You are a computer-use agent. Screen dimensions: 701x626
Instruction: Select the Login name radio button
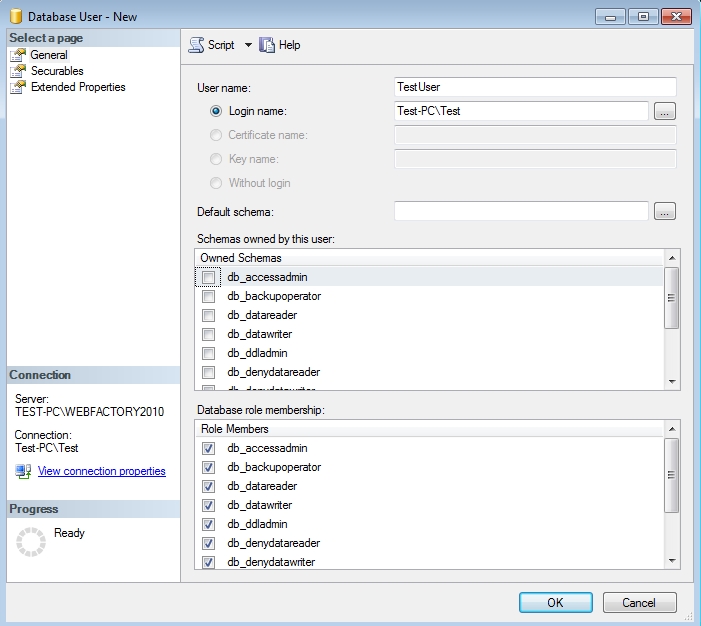(x=216, y=111)
